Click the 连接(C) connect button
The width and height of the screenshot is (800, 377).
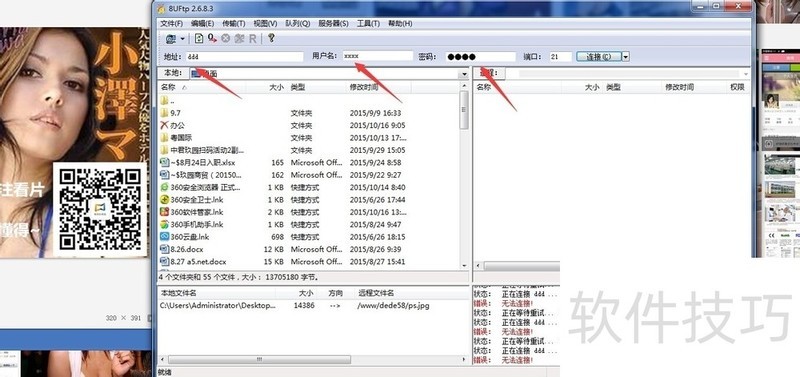pos(598,57)
